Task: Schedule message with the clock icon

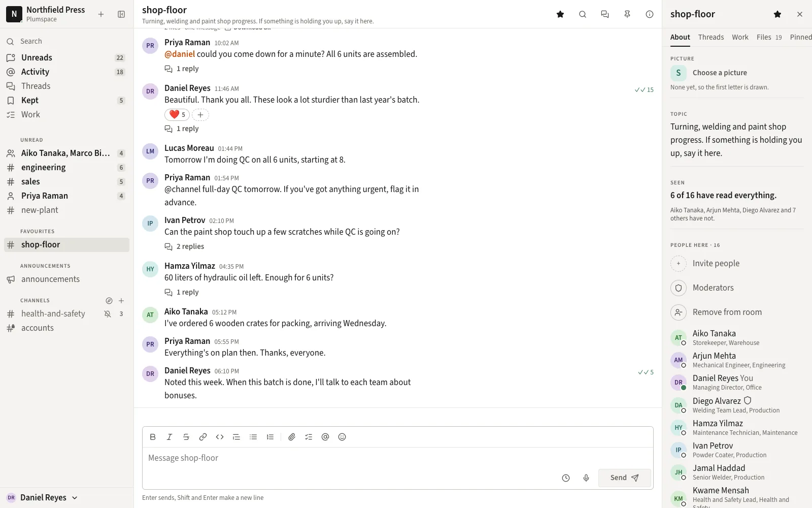Action: (566, 478)
